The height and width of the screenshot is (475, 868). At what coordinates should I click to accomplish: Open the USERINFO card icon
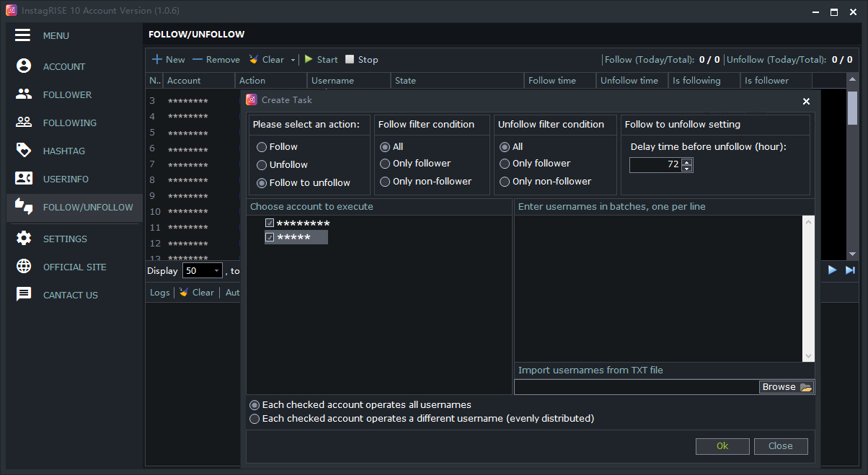(24, 179)
